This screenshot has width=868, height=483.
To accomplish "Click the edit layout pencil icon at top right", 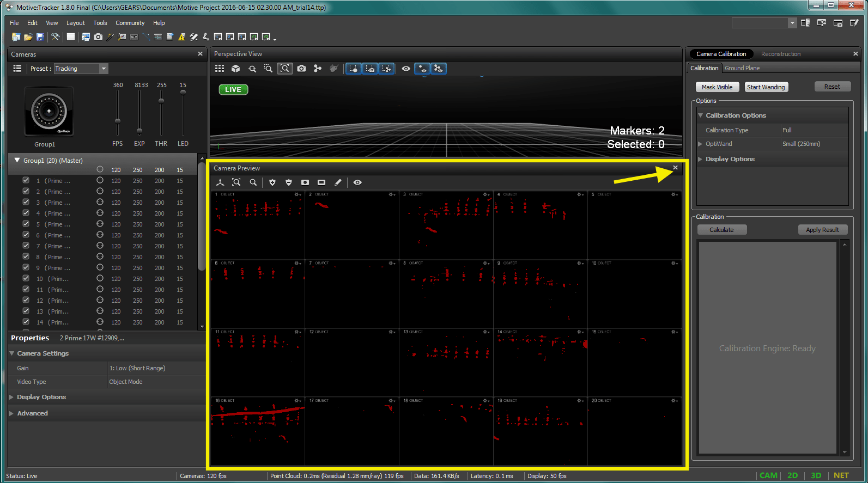I will [x=854, y=23].
